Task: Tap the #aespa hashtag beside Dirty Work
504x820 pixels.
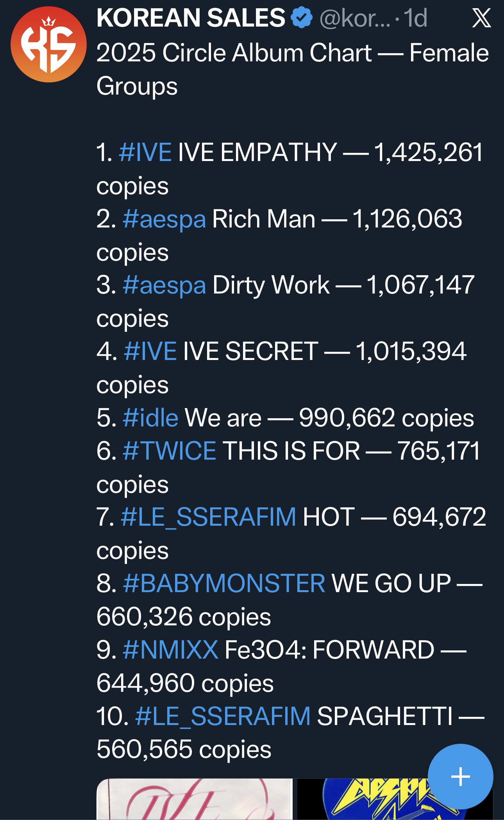Action: 164,285
